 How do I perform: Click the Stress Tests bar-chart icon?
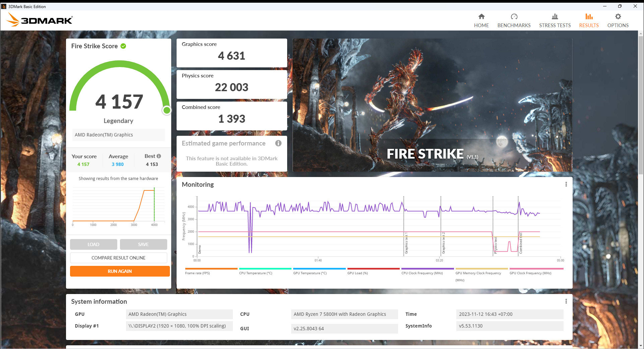point(555,16)
